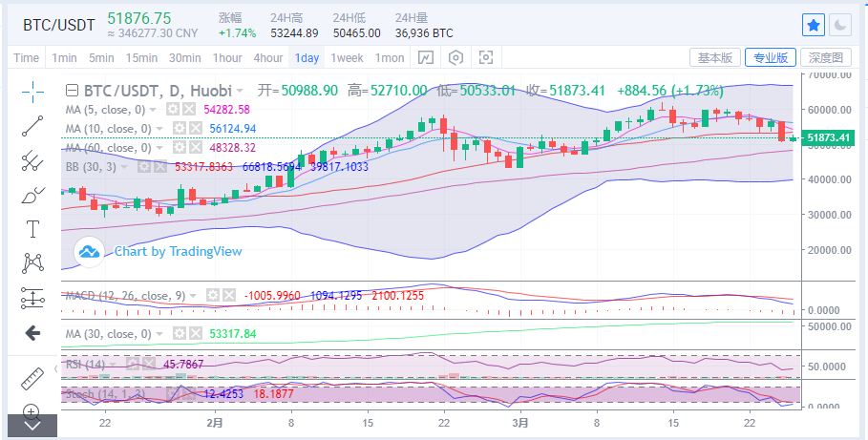Select the 5min interval
Image resolution: width=868 pixels, height=440 pixels.
[x=101, y=57]
